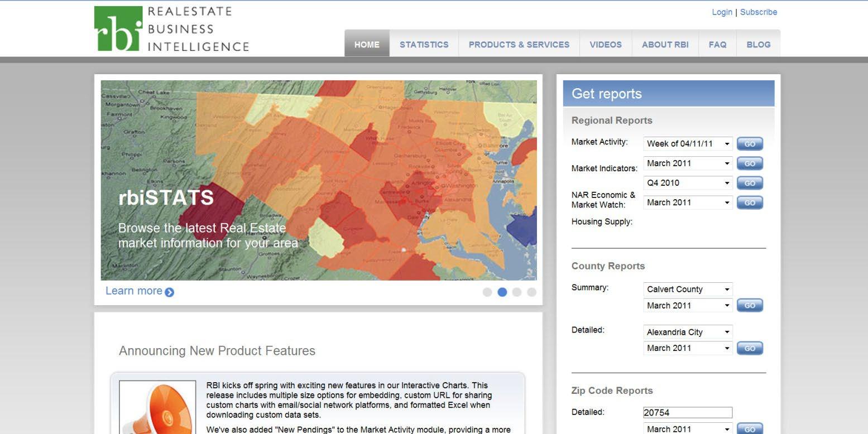Open the Market Indicators March 2011 dropdown
The height and width of the screenshot is (434, 868).
point(688,163)
